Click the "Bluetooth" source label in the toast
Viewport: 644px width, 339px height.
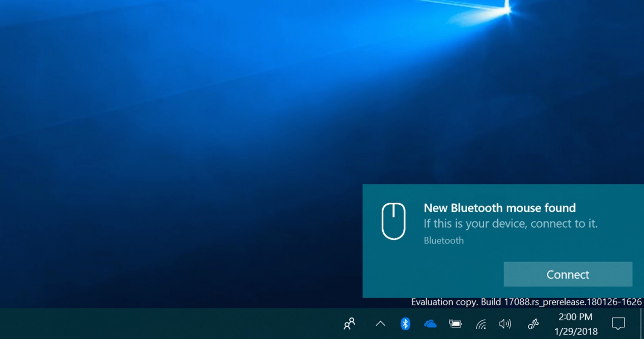point(443,241)
